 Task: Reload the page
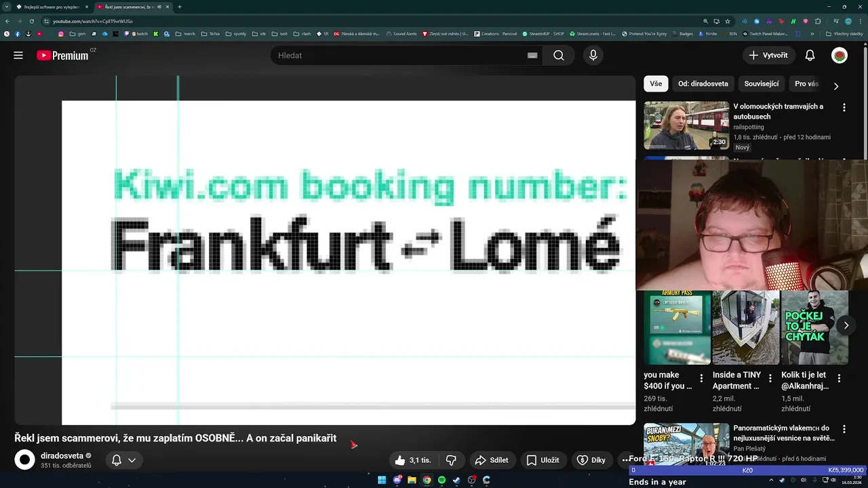point(31,21)
